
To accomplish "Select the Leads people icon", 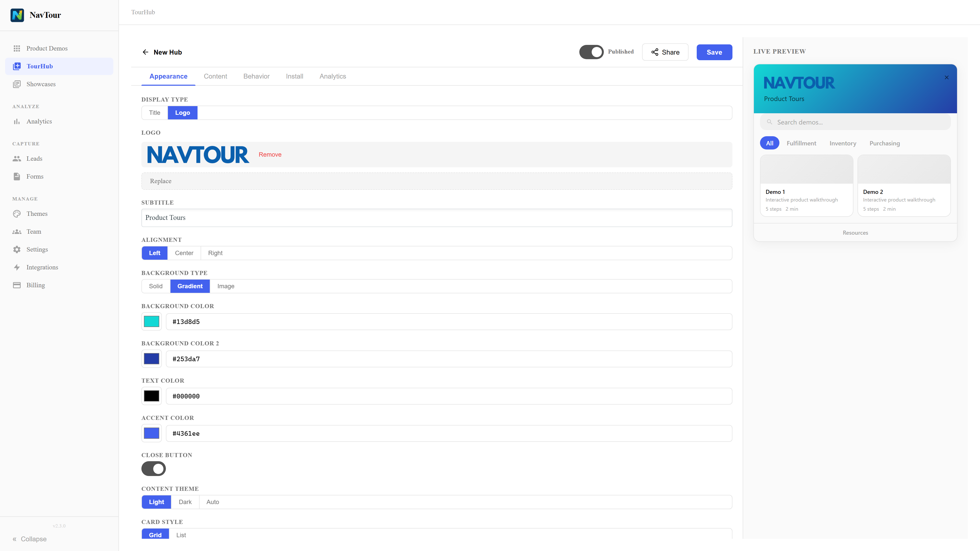I will coord(17,159).
